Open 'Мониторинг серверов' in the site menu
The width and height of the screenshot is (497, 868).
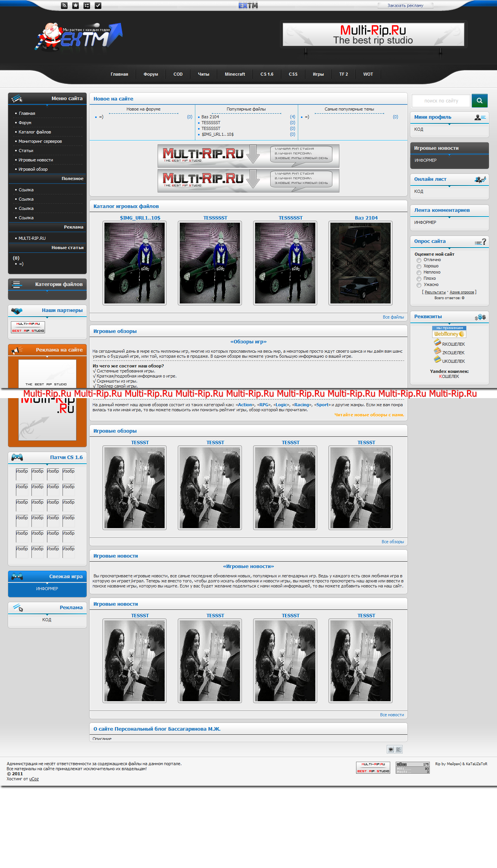(40, 141)
